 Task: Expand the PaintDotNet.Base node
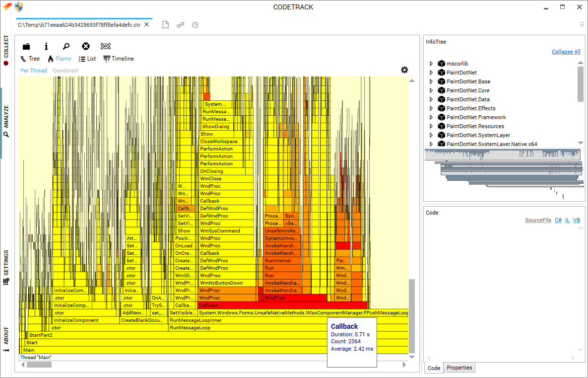pos(431,82)
